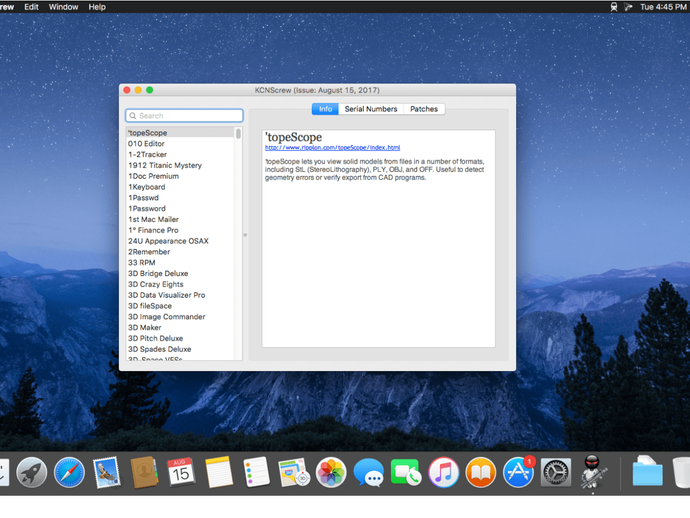Open the Help menu
690x518 pixels.
pyautogui.click(x=97, y=7)
